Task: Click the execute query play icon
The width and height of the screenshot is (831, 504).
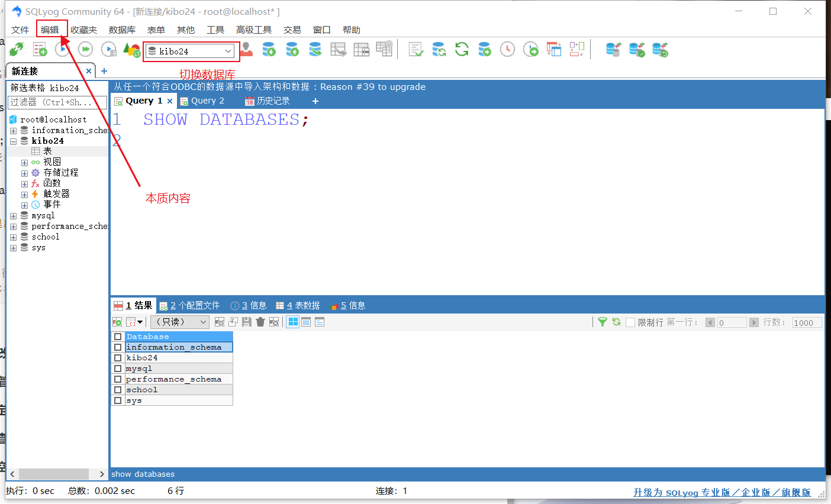Action: 62,50
